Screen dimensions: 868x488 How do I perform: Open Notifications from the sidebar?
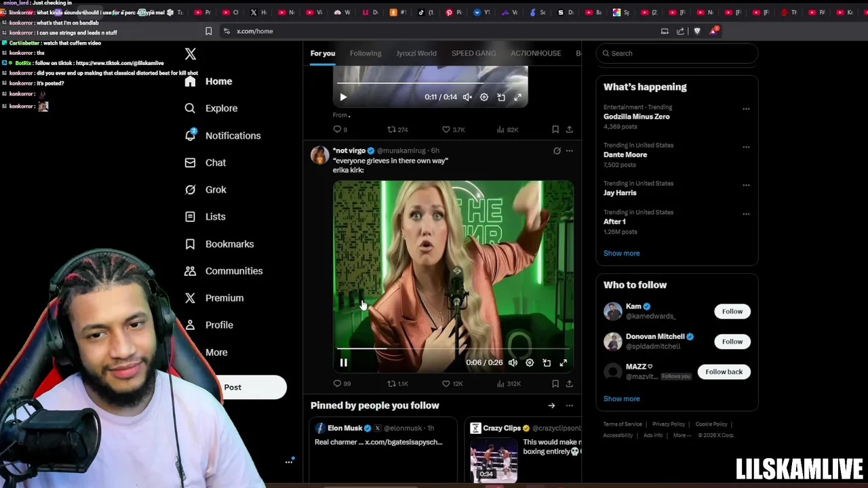tap(222, 136)
